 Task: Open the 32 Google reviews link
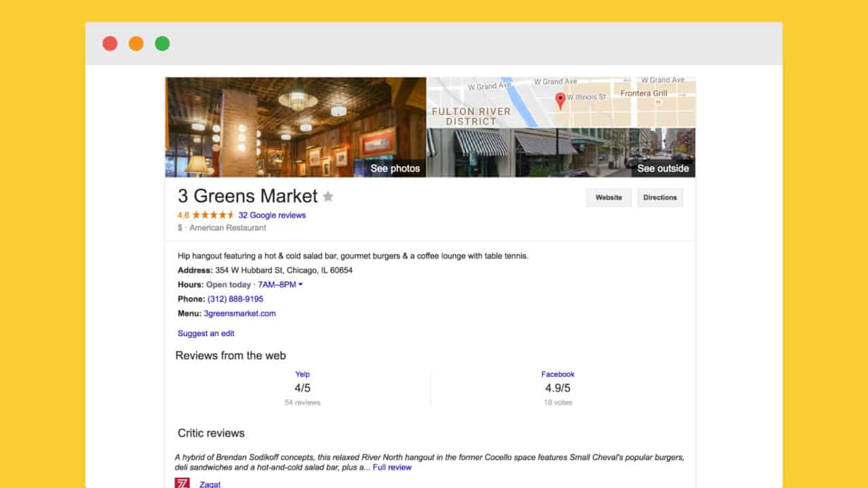click(x=272, y=215)
